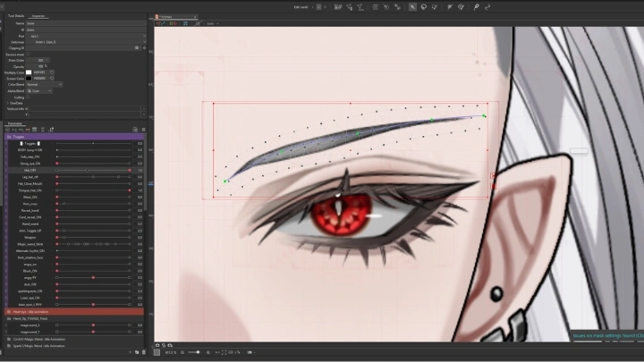Select the Parameter panel tab
The height and width of the screenshot is (362, 644).
pyautogui.click(x=15, y=123)
